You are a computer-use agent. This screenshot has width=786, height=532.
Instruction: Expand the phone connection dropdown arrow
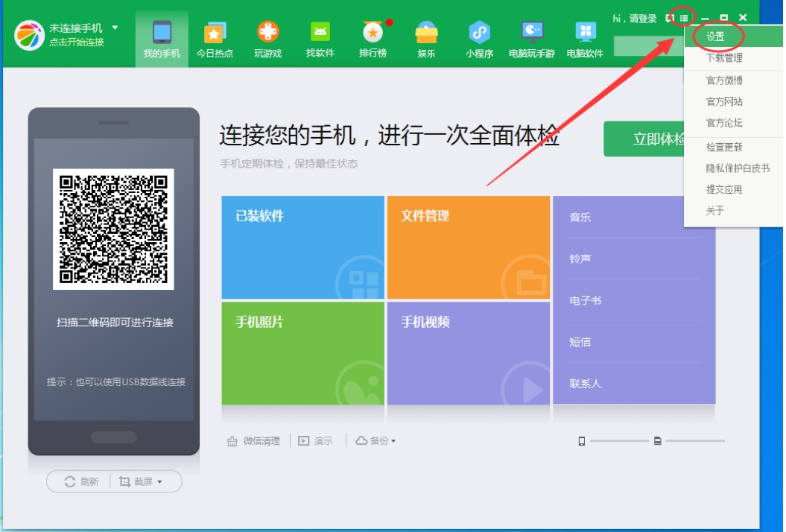[115, 28]
